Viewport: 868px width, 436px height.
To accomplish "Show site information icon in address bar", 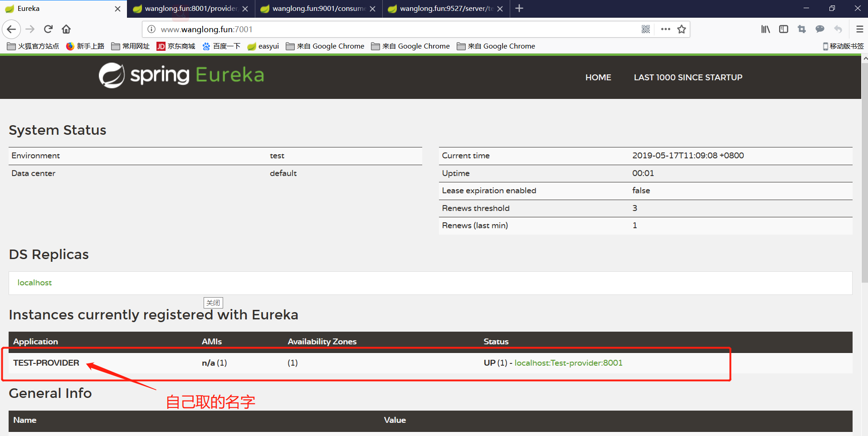I will pos(151,29).
